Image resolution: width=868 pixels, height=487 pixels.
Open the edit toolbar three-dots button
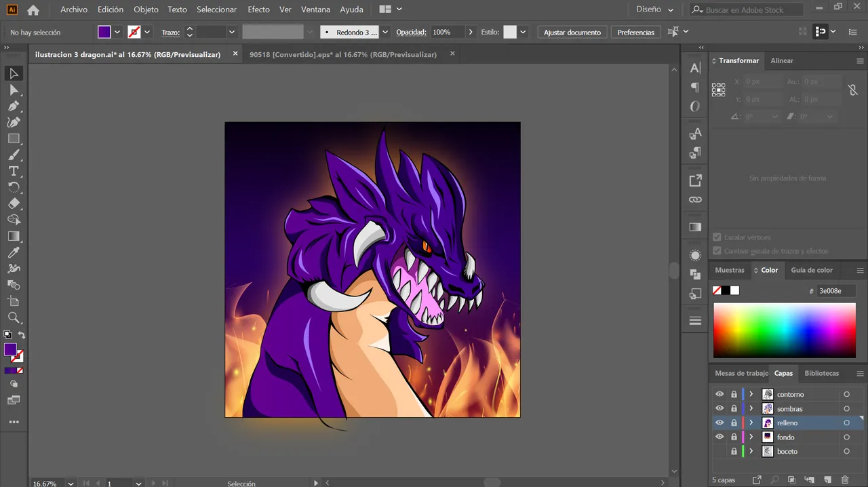(14, 422)
